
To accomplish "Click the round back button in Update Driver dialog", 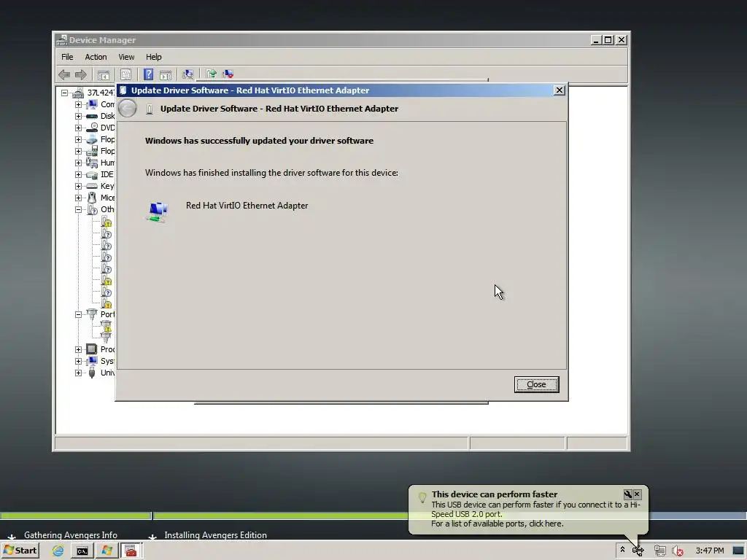I will click(x=127, y=109).
